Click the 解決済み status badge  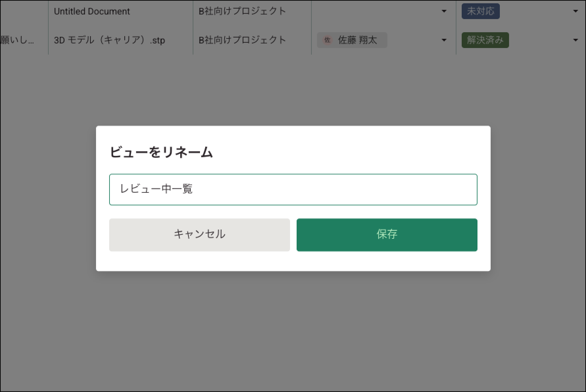[485, 40]
